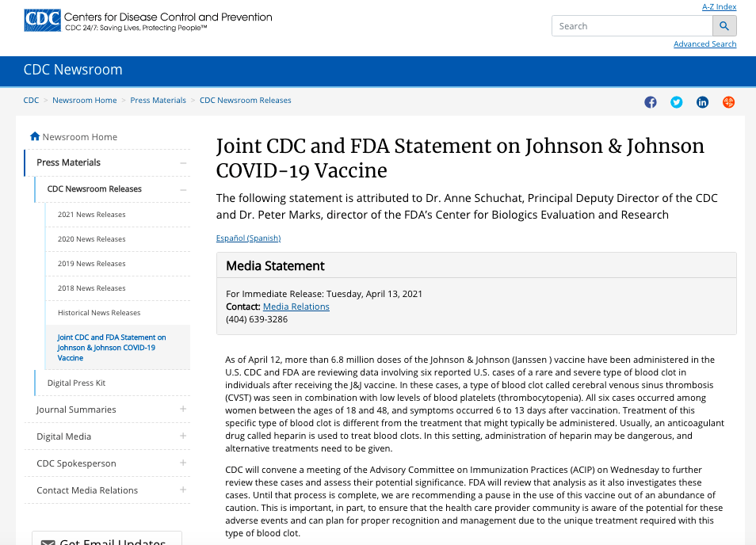Viewport: 756px width, 545px height.
Task: Click the CDC logo
Action: [43, 21]
